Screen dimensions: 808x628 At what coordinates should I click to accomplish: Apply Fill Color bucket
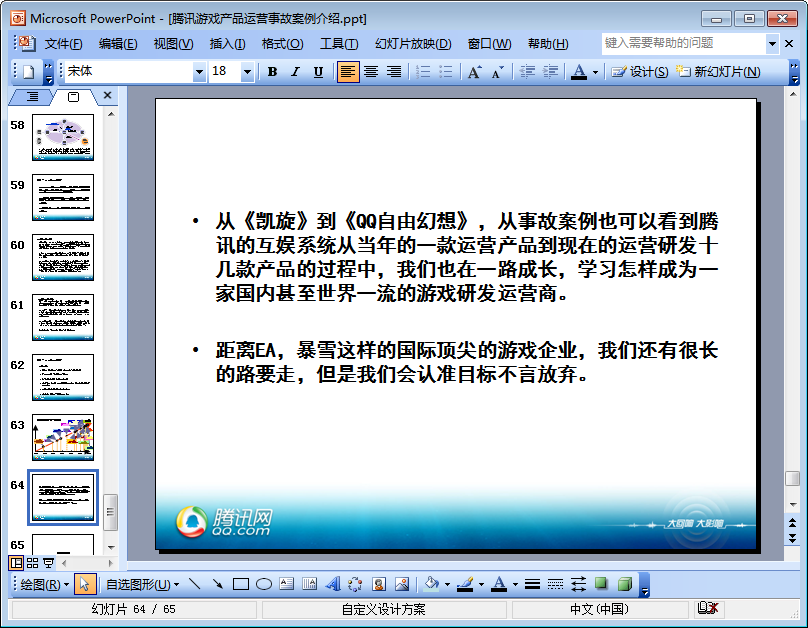431,584
